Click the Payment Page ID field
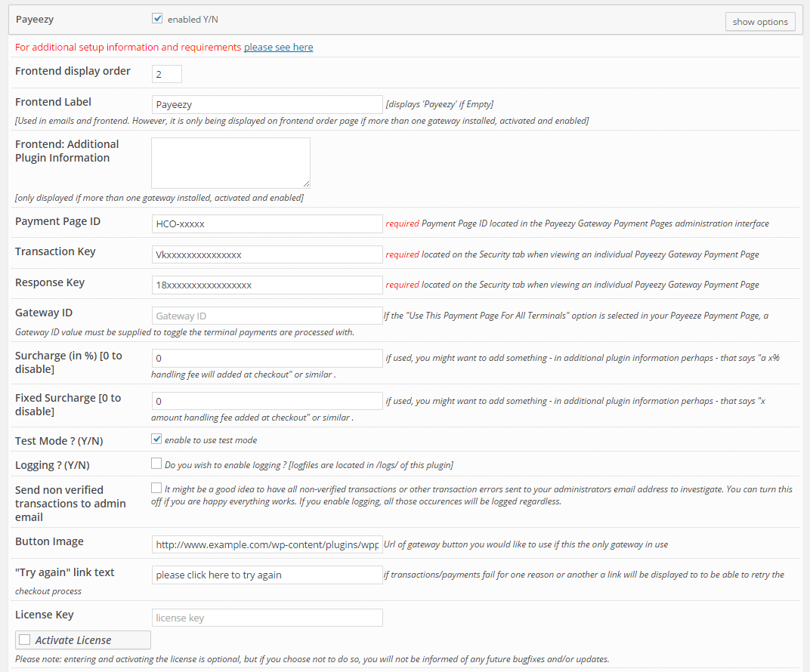The height and width of the screenshot is (672, 810). [267, 223]
